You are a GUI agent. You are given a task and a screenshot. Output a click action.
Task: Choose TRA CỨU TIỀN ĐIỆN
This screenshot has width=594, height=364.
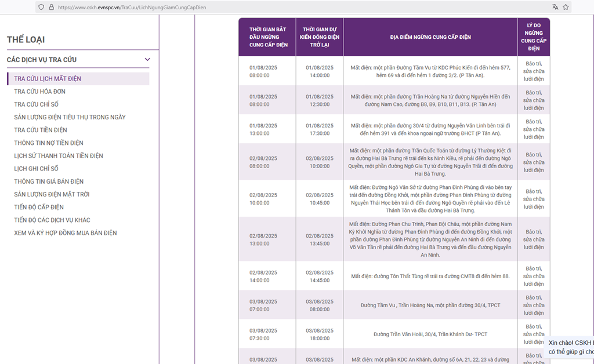[x=41, y=130]
